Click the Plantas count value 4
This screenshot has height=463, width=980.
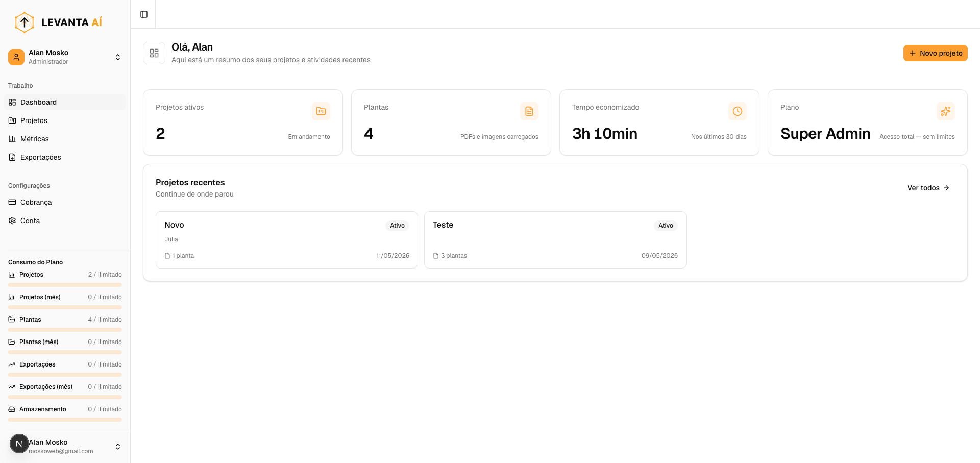(x=369, y=134)
